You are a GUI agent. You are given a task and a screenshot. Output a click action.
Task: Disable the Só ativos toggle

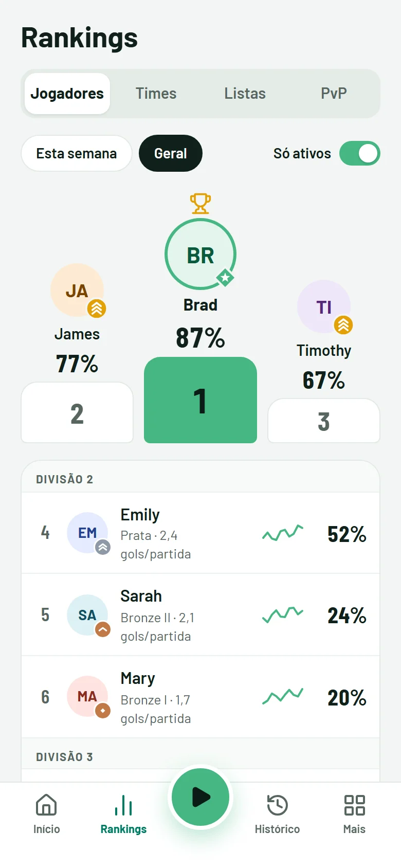point(360,153)
